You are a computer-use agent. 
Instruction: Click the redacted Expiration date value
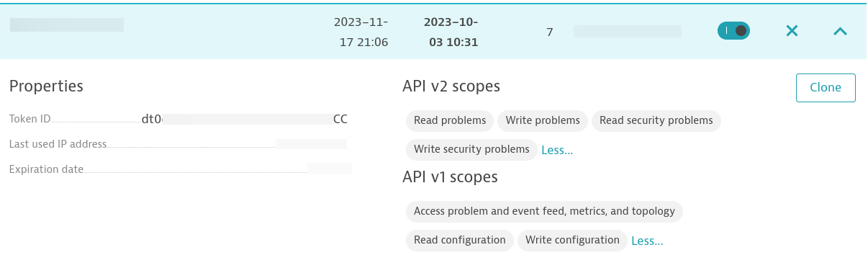pyautogui.click(x=330, y=169)
